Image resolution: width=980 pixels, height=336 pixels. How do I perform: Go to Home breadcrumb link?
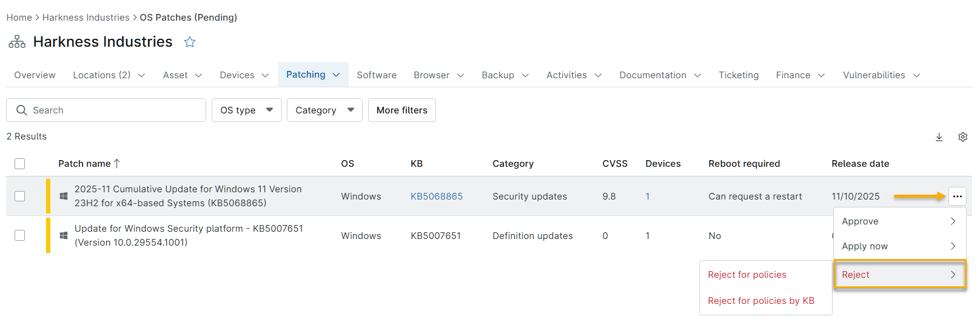[x=19, y=18]
